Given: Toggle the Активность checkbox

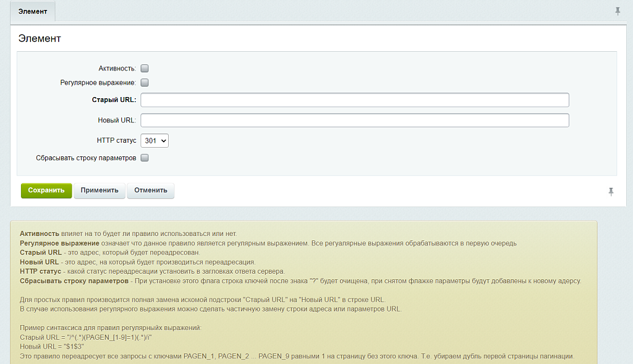Looking at the screenshot, I should tap(144, 68).
